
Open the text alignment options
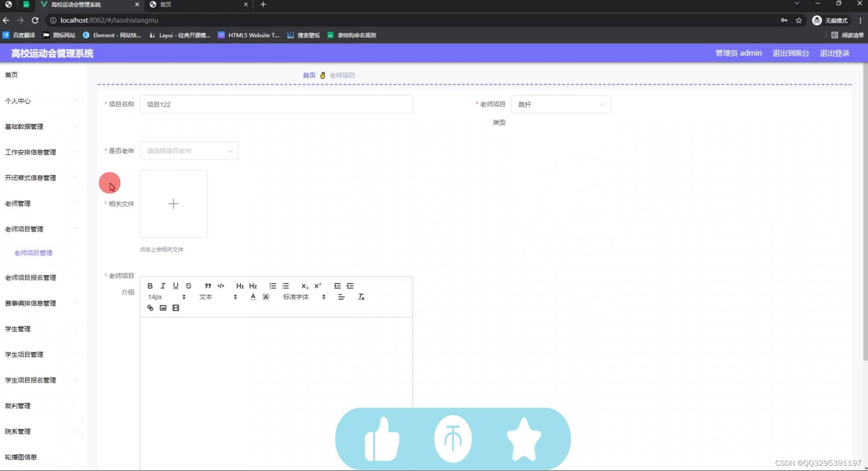point(341,297)
